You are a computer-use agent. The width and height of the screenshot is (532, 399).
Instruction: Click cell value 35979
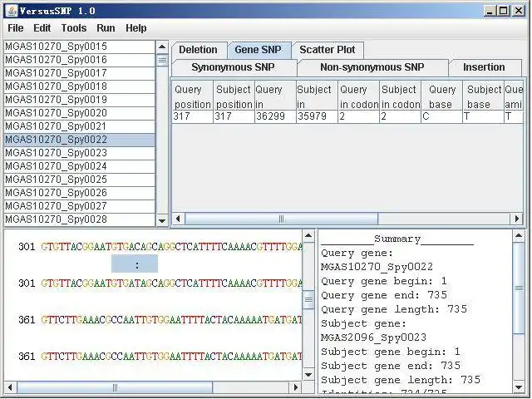point(317,116)
